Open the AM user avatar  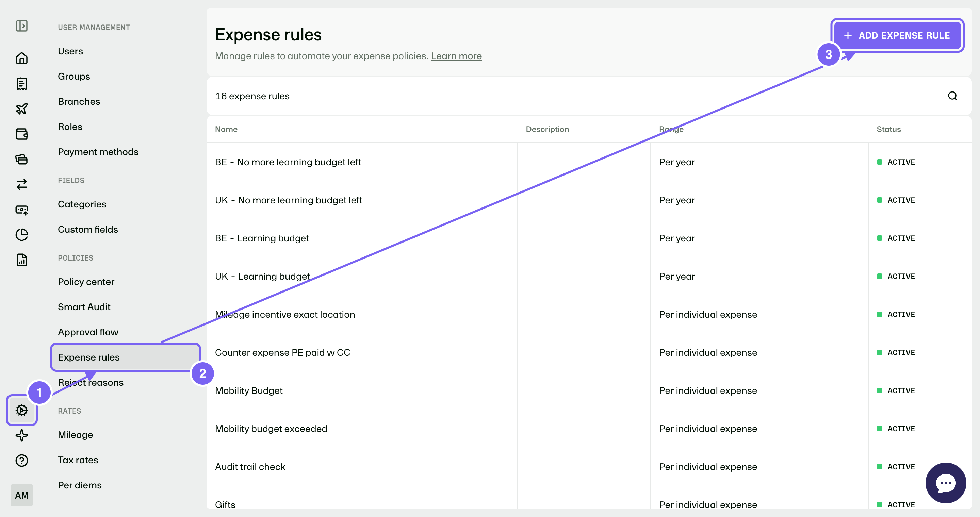22,495
